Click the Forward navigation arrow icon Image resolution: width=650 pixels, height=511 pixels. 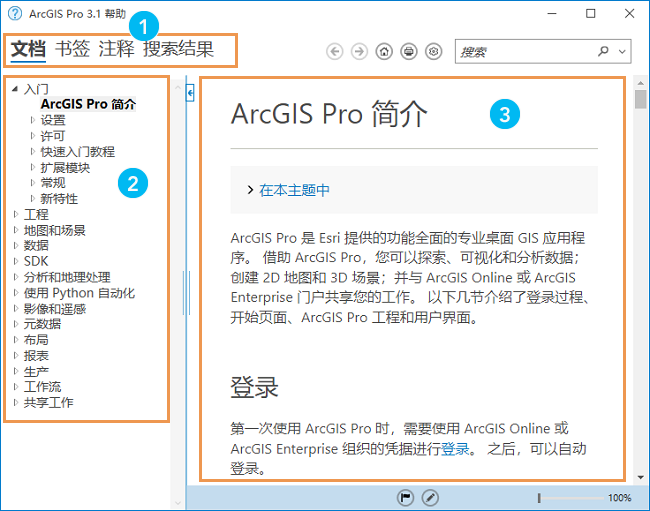point(359,51)
